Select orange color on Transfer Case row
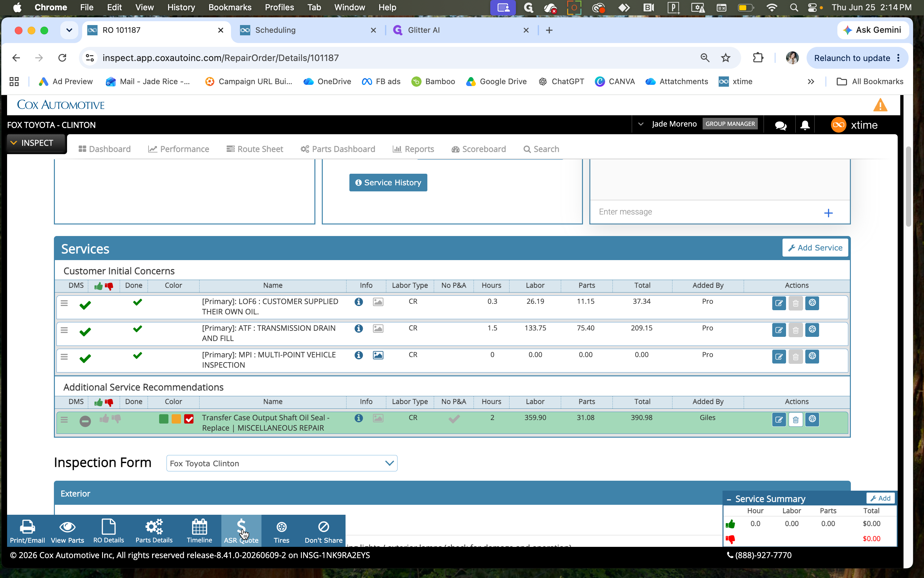 coord(176,419)
